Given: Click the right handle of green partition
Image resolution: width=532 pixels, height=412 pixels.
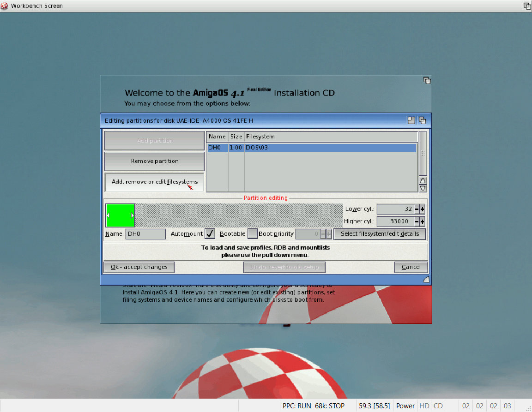Looking at the screenshot, I should (133, 215).
